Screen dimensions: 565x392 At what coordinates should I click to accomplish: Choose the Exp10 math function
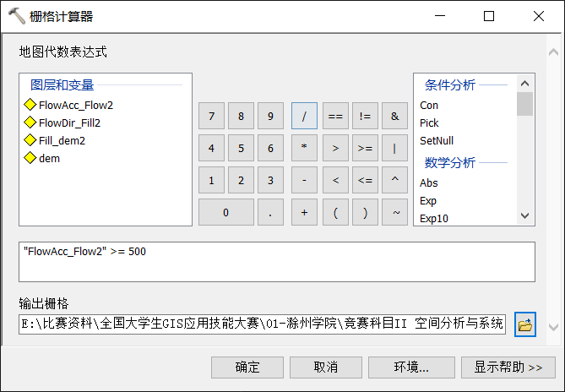[434, 218]
